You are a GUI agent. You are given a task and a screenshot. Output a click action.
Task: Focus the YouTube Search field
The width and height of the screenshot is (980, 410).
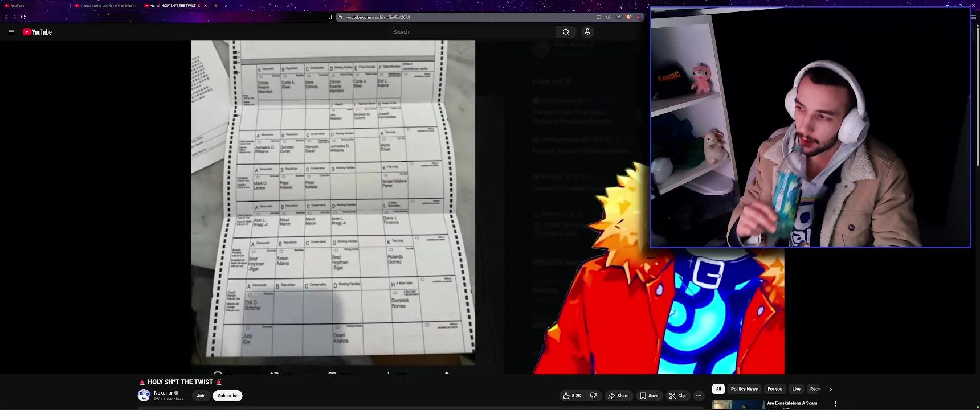(472, 32)
